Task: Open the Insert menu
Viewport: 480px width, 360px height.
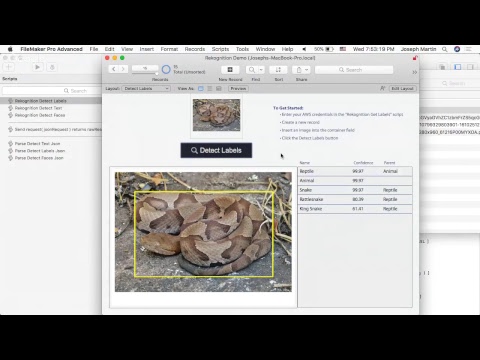Action: [147, 49]
